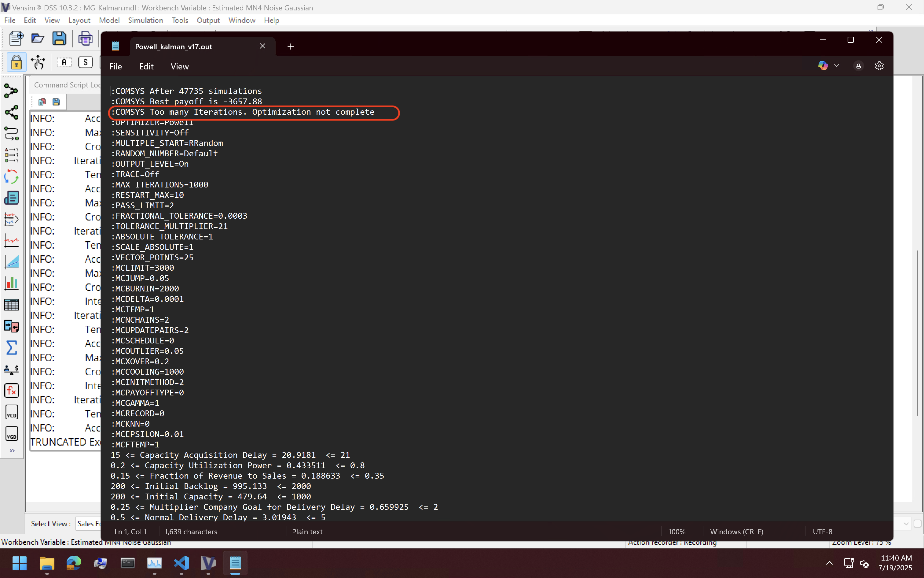The width and height of the screenshot is (924, 578).
Task: Open Notepad settings gear
Action: (879, 66)
